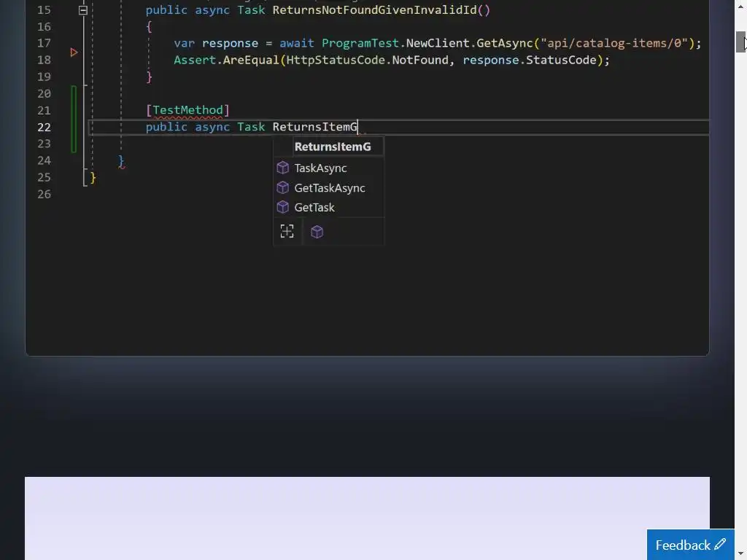Click the scrollbar down arrow
The width and height of the screenshot is (747, 560).
click(740, 555)
